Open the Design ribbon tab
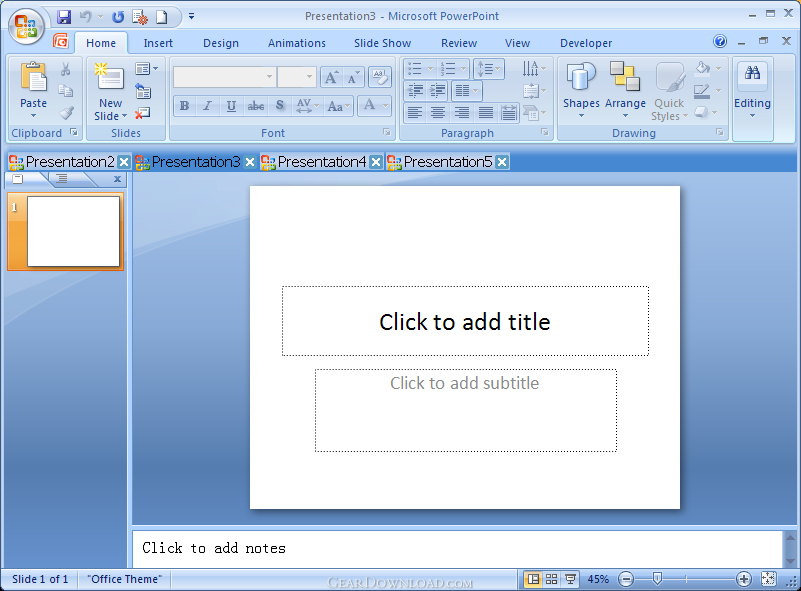The image size is (801, 591). tap(221, 43)
